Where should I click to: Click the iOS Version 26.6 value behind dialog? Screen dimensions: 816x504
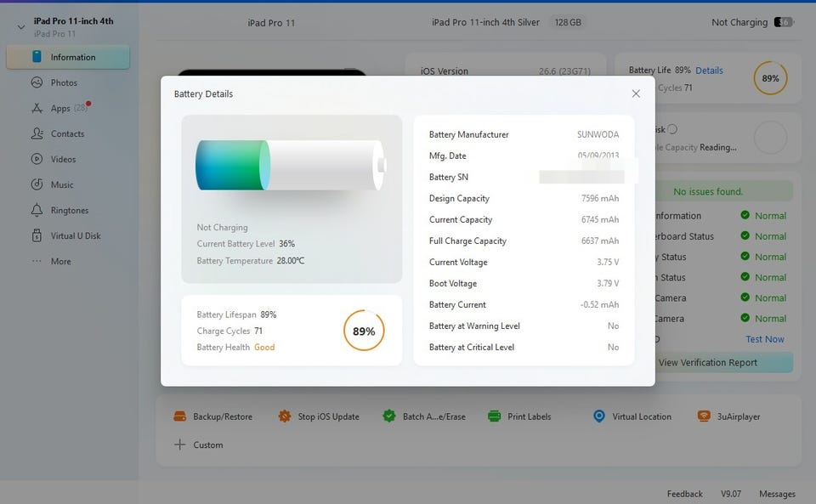pos(564,71)
